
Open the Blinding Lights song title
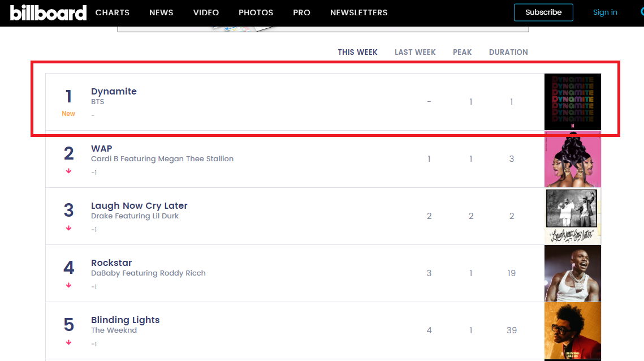click(126, 320)
